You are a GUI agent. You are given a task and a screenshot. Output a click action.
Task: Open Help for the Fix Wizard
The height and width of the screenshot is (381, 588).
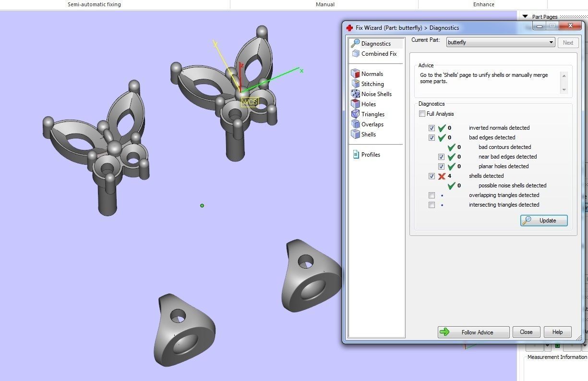[557, 332]
